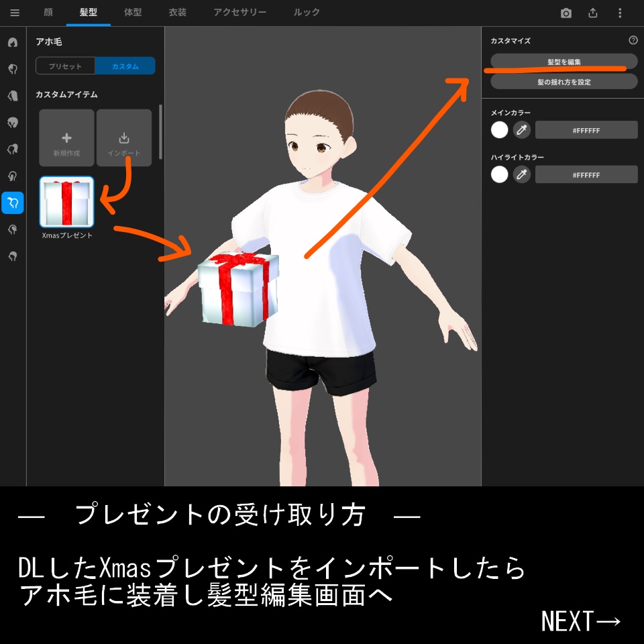The width and height of the screenshot is (644, 644).
Task: Click the eyedropper icon next to メインカラー
Action: (523, 129)
